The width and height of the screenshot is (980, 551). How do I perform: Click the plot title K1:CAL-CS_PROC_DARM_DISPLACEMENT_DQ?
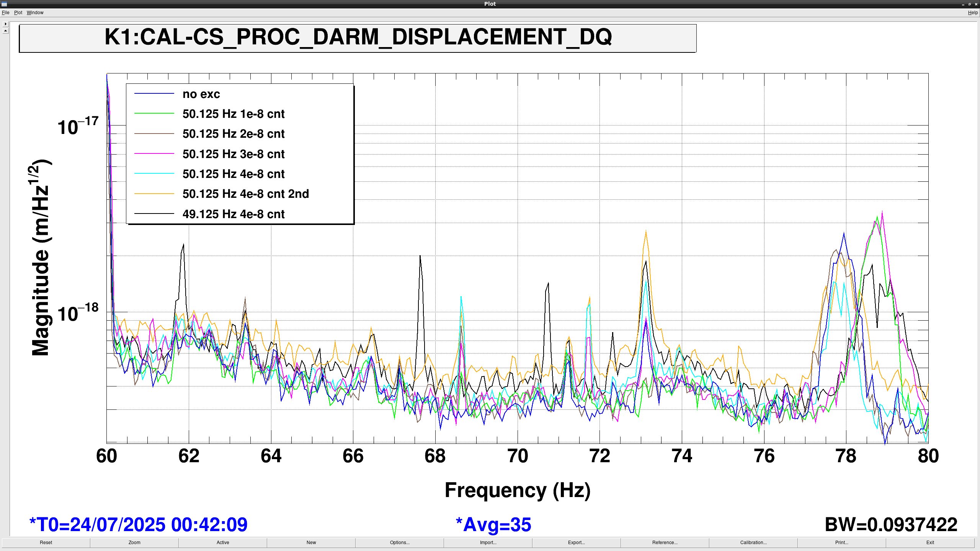click(358, 37)
